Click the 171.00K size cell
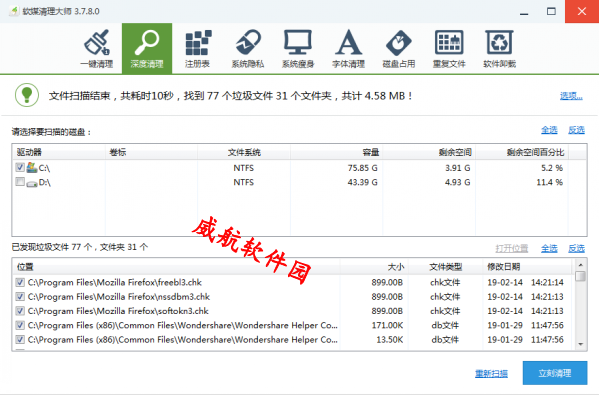The image size is (599, 395). [387, 325]
